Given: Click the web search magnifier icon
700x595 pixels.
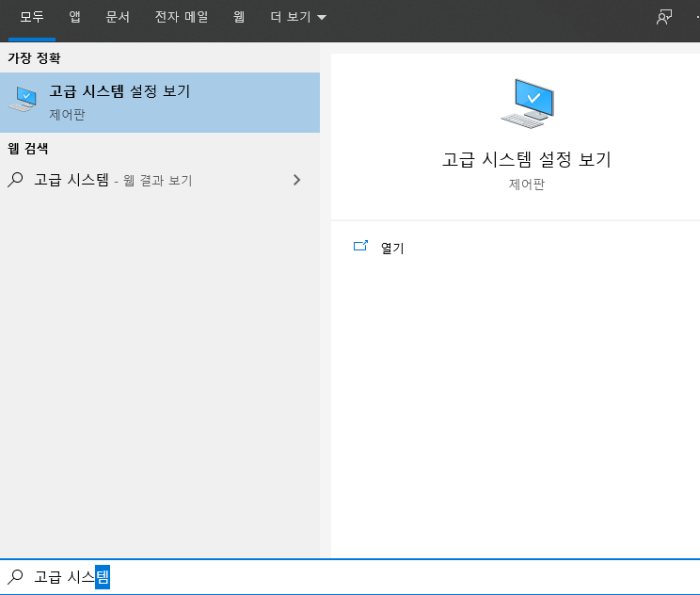Looking at the screenshot, I should [16, 180].
